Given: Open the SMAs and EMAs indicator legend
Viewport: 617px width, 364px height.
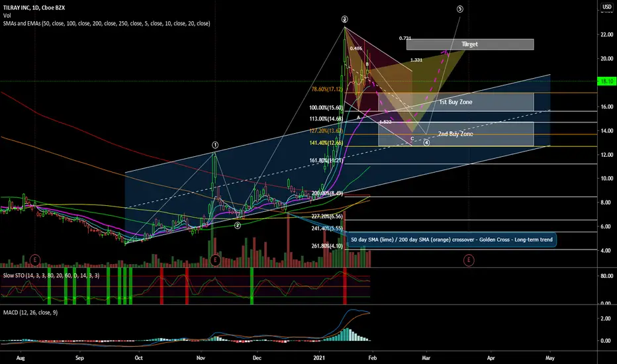Looking at the screenshot, I should 107,24.
